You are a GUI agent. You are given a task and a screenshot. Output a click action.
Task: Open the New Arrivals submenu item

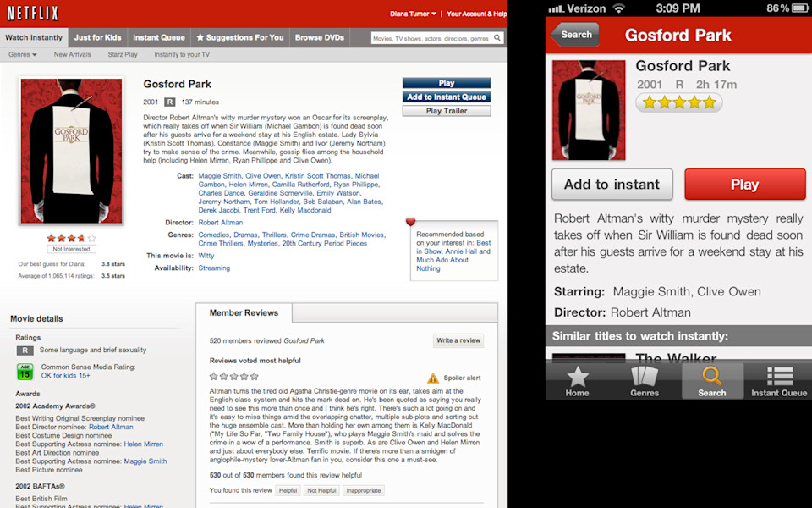(73, 54)
